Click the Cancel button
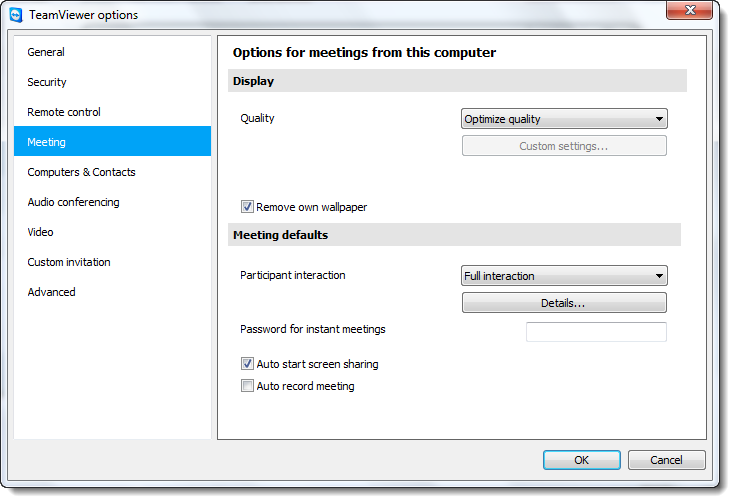The height and width of the screenshot is (503, 735). 667,460
